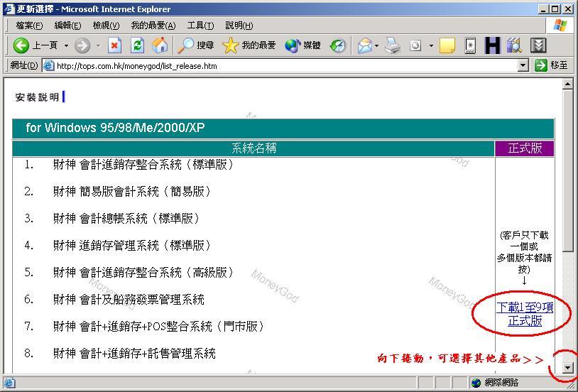This screenshot has width=578, height=392.
Task: Click the Refresh page icon
Action: 137,45
